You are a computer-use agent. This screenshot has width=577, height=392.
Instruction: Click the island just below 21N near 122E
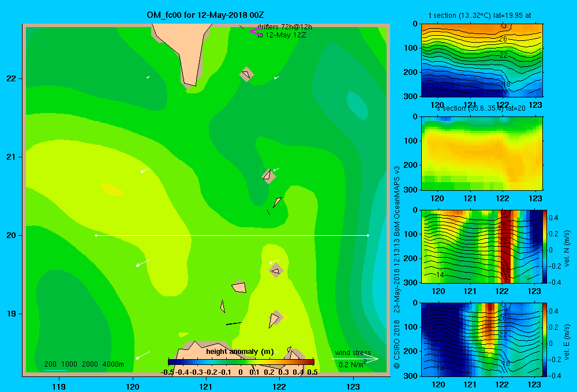pos(269,176)
